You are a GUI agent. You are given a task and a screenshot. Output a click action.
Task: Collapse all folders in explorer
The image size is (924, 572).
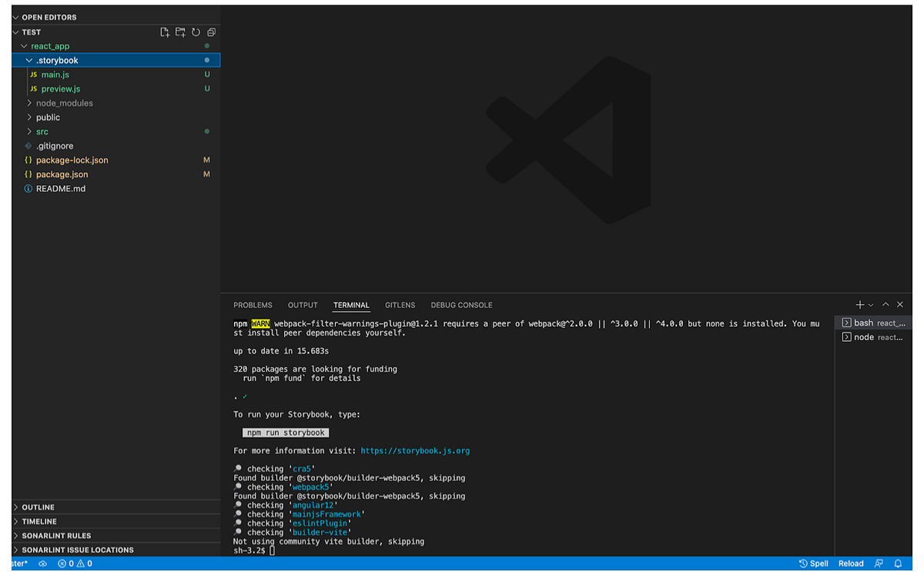tap(211, 32)
